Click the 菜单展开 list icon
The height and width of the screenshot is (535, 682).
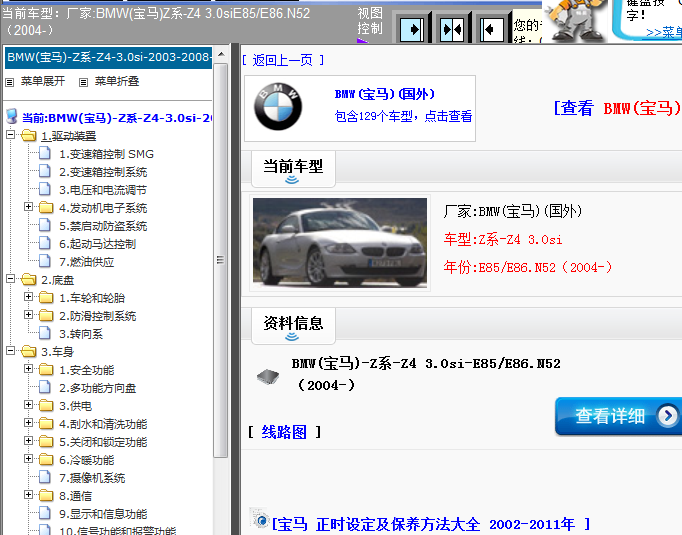click(10, 82)
